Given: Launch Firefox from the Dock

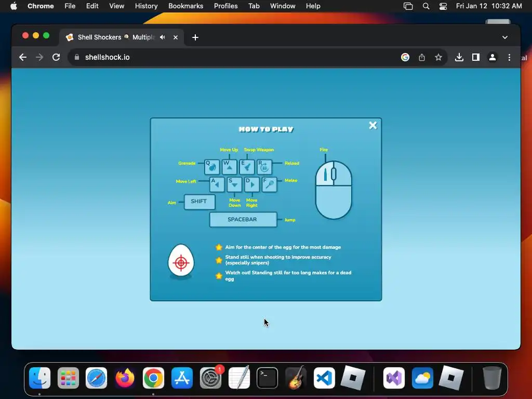Looking at the screenshot, I should click(125, 378).
